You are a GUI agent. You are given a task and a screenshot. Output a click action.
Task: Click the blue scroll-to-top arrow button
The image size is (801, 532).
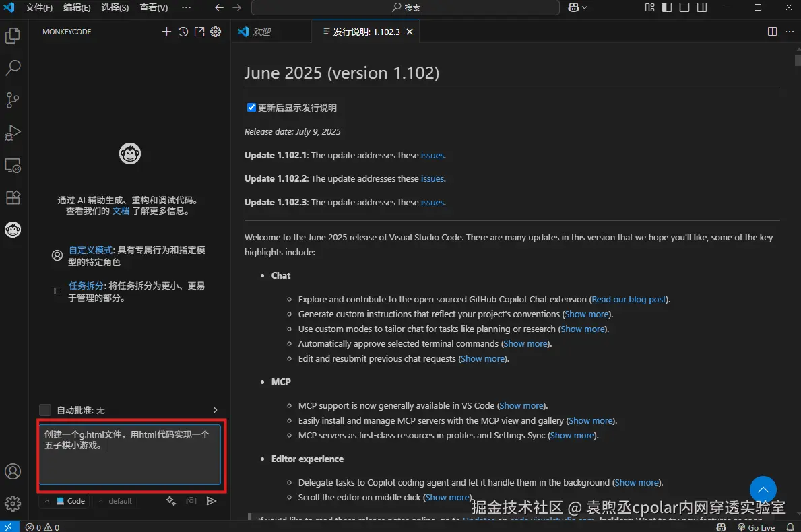pyautogui.click(x=763, y=489)
